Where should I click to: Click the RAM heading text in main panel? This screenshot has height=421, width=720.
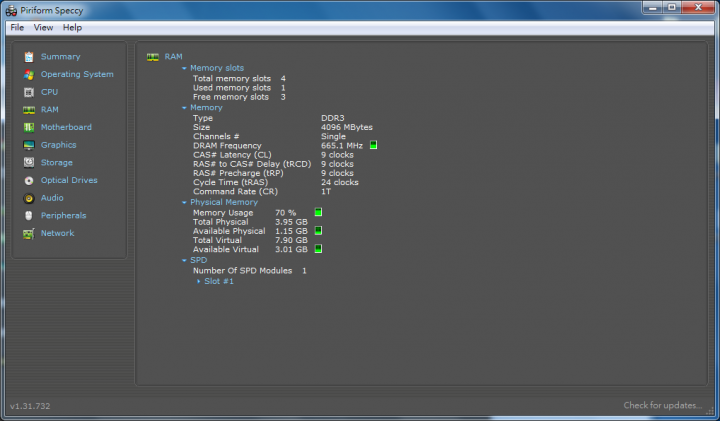point(174,57)
